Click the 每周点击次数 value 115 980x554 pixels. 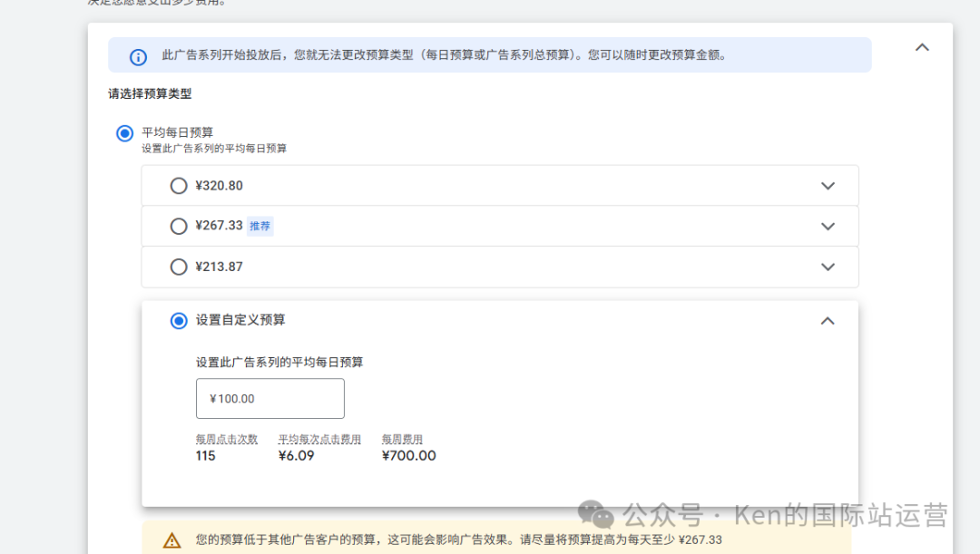tap(206, 456)
